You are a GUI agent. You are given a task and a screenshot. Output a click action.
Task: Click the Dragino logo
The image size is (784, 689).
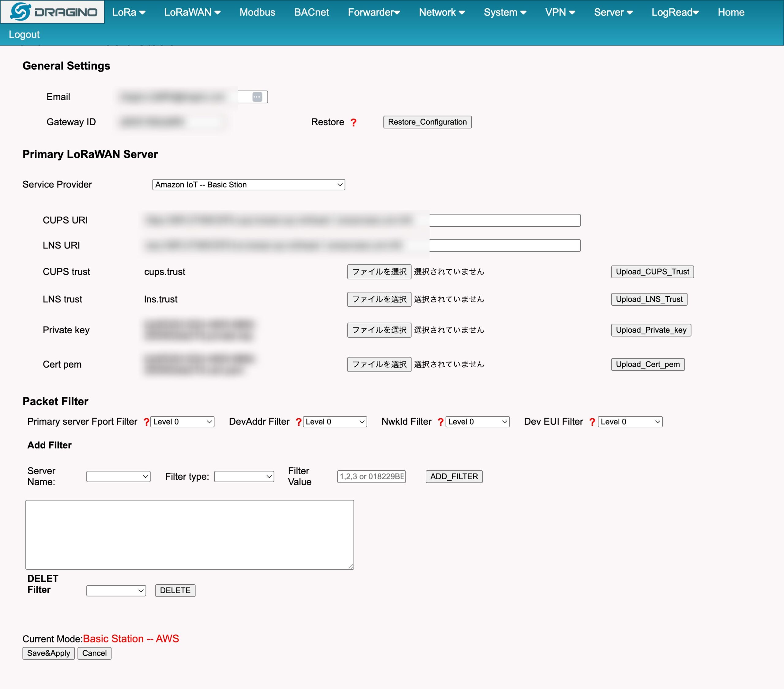(x=52, y=12)
